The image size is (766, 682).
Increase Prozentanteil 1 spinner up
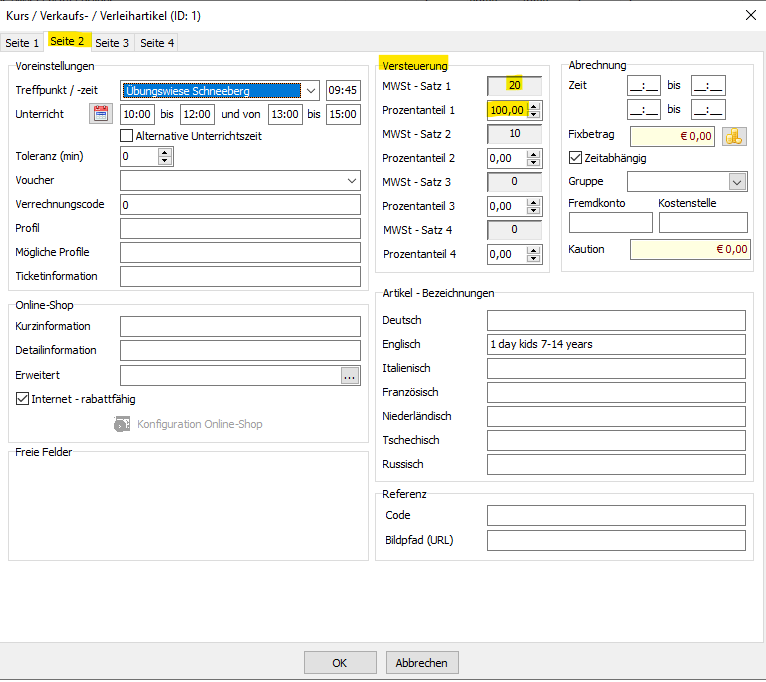tap(534, 106)
